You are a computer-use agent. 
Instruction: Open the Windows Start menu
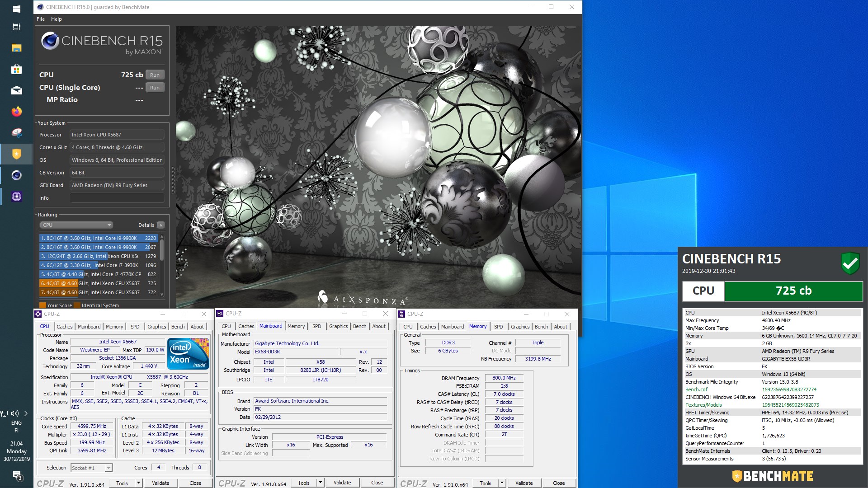pyautogui.click(x=16, y=9)
